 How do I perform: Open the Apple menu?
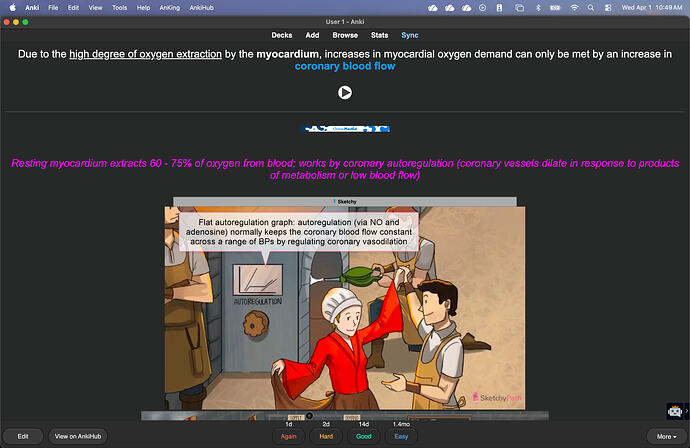coord(12,7)
